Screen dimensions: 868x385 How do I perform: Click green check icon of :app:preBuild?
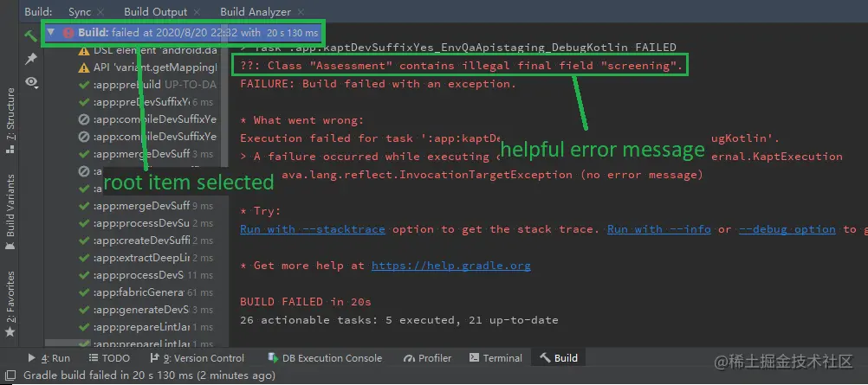(84, 85)
